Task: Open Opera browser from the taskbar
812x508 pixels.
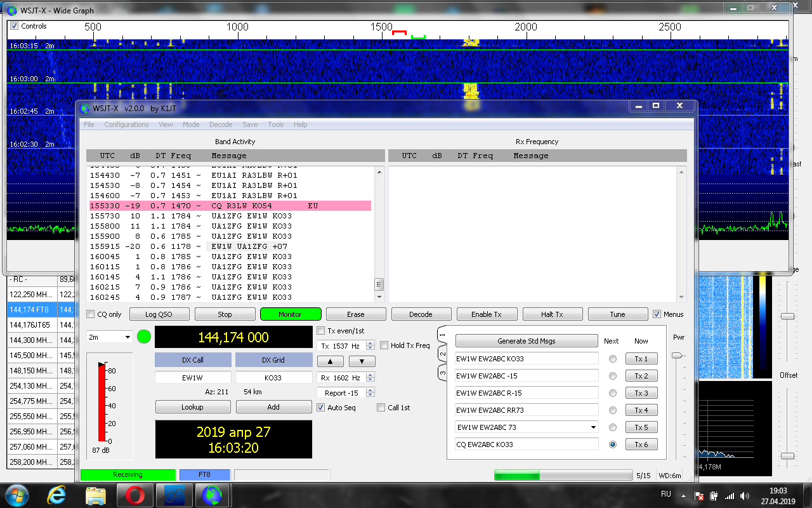Action: (135, 495)
